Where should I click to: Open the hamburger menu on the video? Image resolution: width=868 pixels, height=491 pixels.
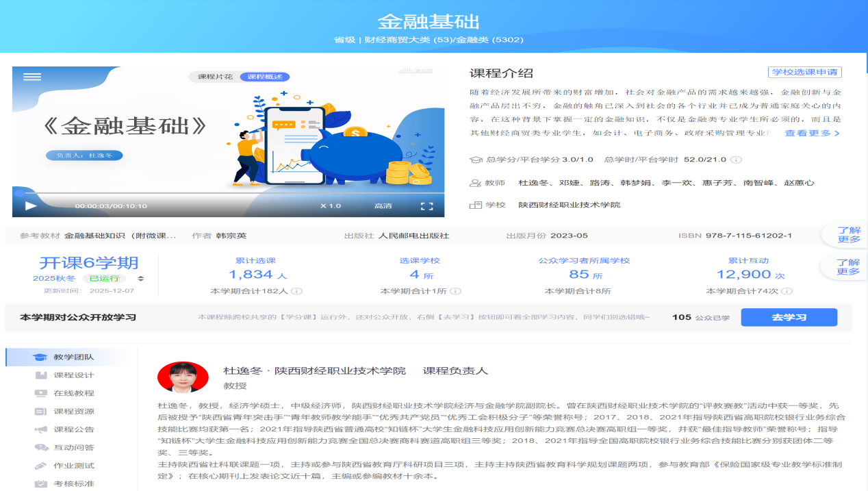pyautogui.click(x=32, y=77)
